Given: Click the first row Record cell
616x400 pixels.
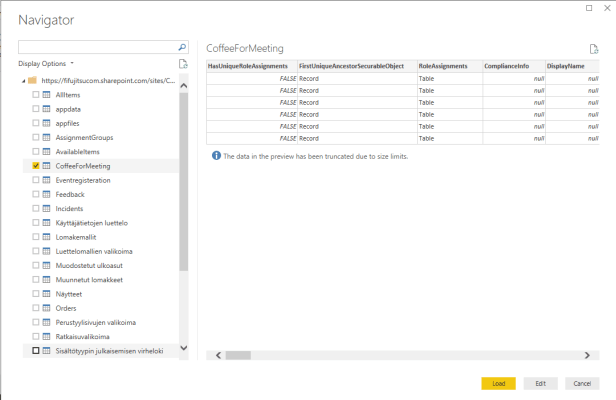Looking at the screenshot, I should click(357, 79).
